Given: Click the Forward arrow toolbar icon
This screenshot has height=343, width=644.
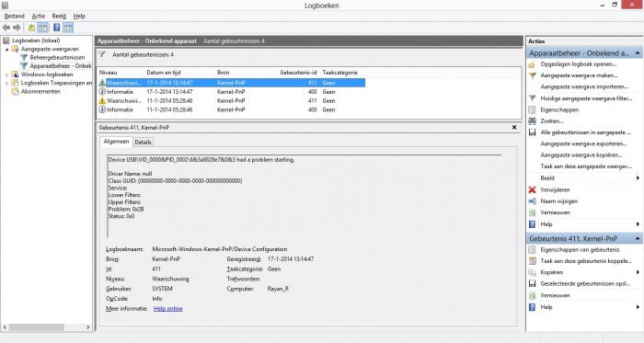Looking at the screenshot, I should pyautogui.click(x=17, y=28).
